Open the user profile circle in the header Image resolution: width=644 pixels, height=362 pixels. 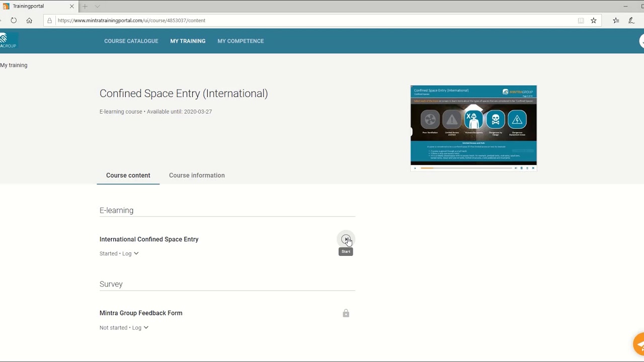pyautogui.click(x=641, y=41)
